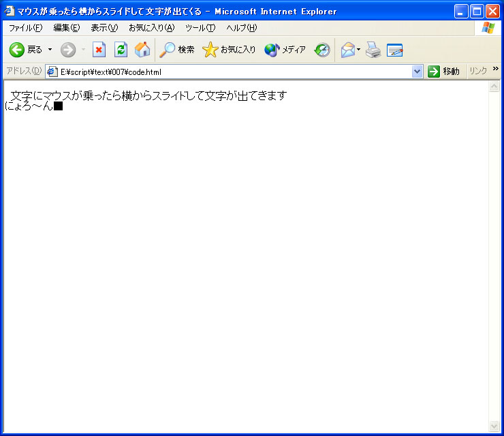504x436 pixels.
Task: Open the Media (メディア) toolbar button
Action: pos(285,50)
